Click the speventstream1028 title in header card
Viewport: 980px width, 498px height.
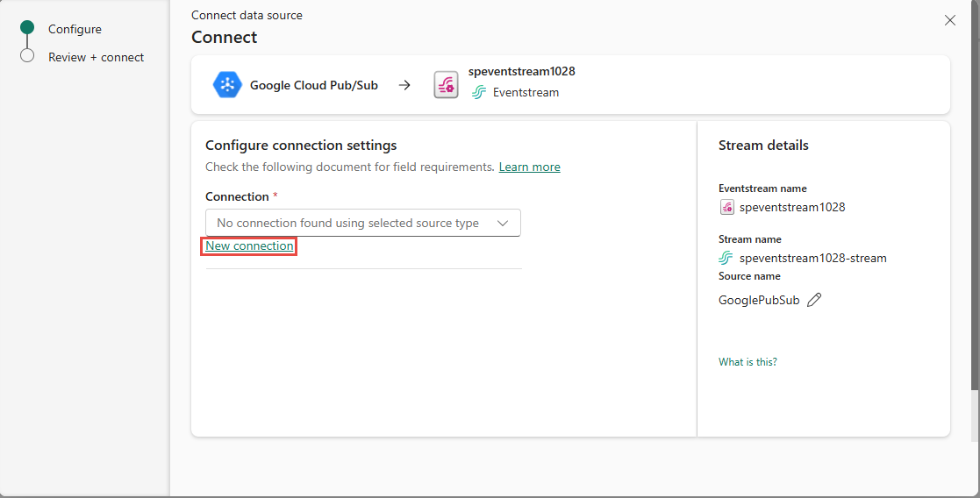(x=521, y=71)
